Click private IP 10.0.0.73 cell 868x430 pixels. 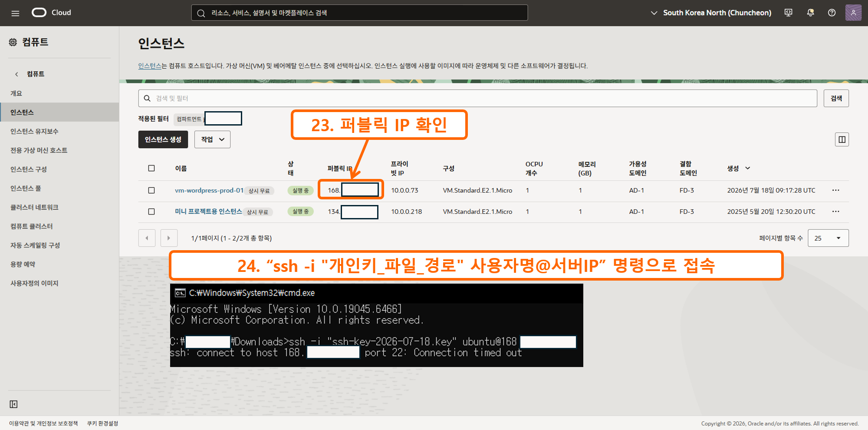tap(404, 190)
